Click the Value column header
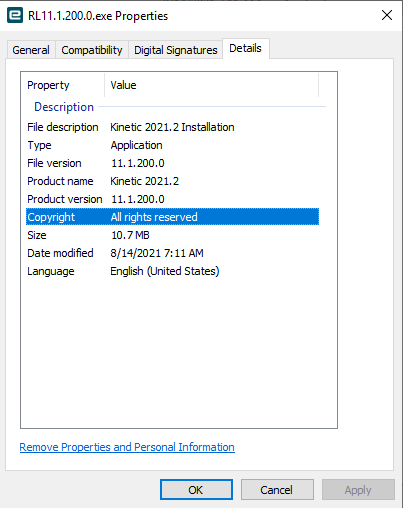 [212, 85]
